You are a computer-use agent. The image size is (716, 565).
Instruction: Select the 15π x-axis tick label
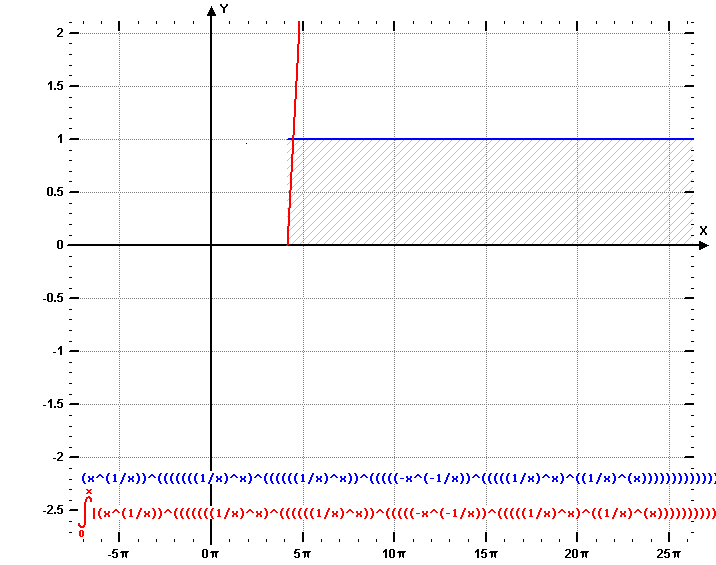485,553
